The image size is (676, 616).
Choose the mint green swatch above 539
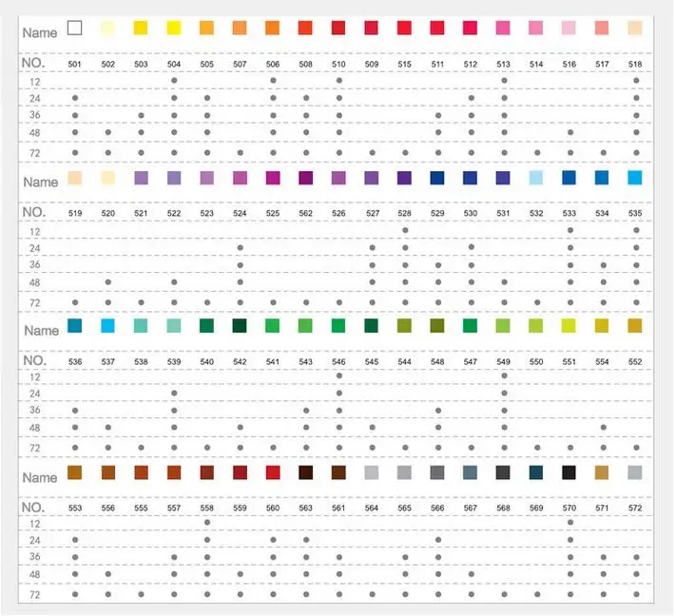[x=174, y=326]
